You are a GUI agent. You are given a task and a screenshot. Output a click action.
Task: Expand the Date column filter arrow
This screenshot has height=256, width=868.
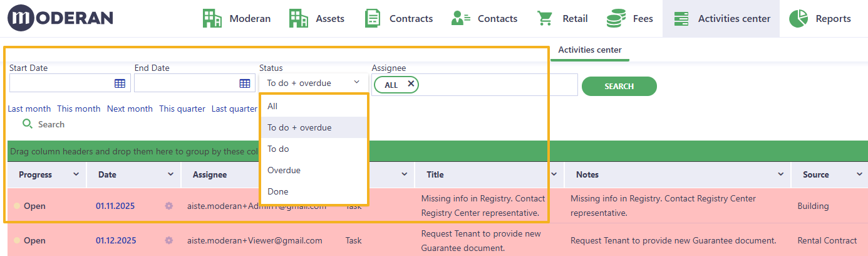170,174
